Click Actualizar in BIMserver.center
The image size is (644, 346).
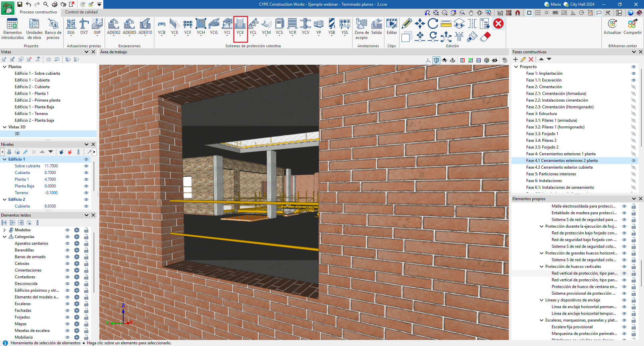coord(612,26)
